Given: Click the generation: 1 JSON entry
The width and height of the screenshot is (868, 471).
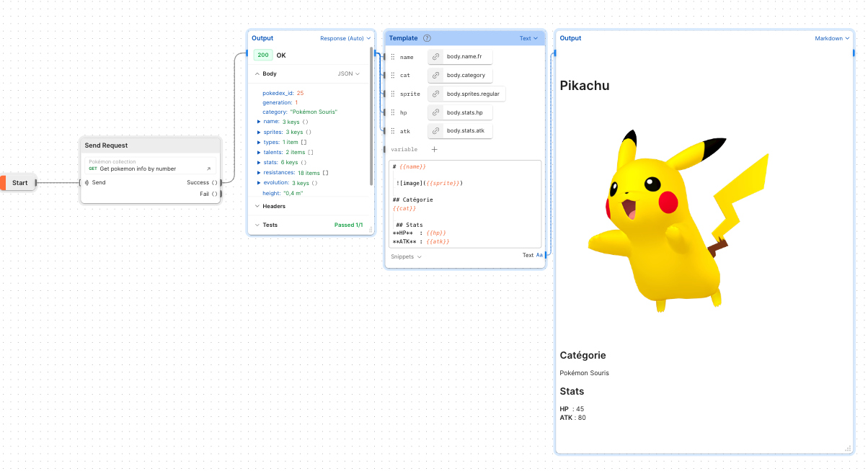Looking at the screenshot, I should (280, 102).
